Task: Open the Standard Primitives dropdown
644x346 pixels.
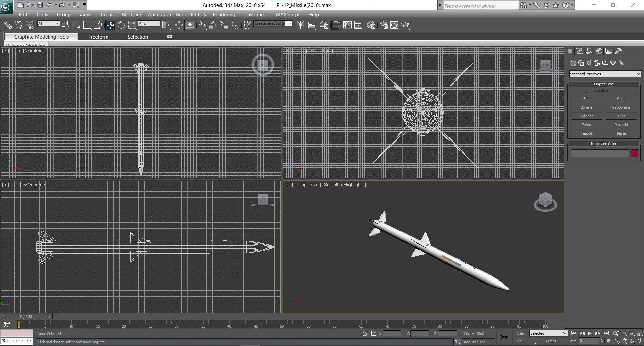Action: tap(605, 74)
